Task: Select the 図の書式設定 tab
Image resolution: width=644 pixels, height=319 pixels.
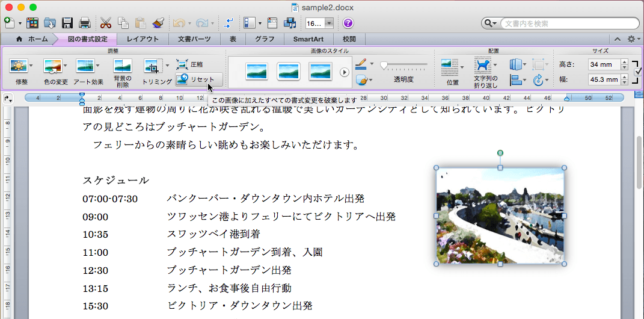Action: click(x=87, y=39)
